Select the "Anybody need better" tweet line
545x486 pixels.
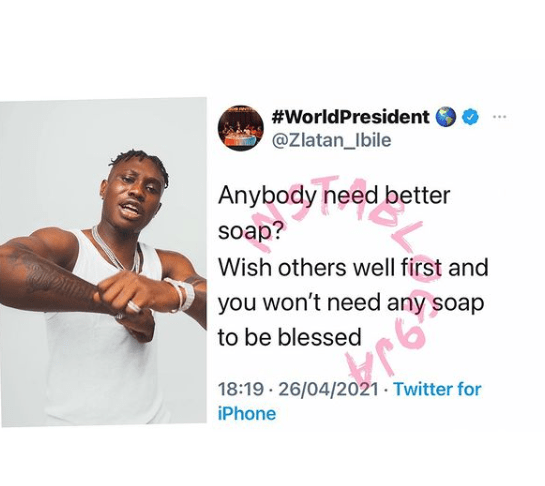334,196
